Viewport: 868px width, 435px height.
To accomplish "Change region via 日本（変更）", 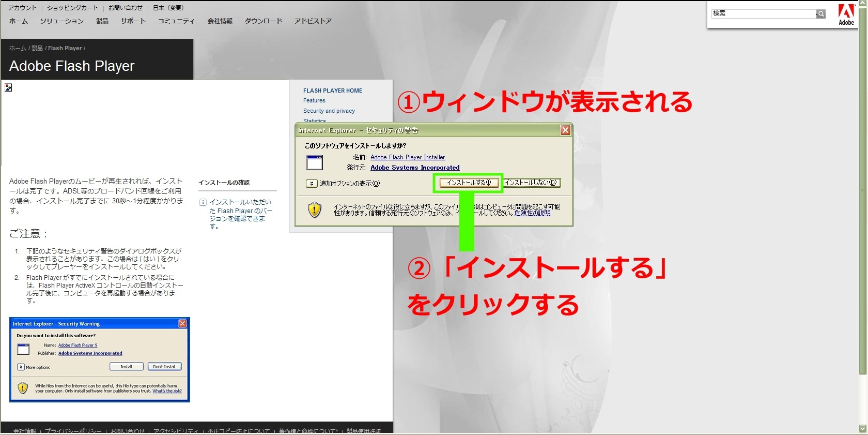I will click(x=168, y=8).
